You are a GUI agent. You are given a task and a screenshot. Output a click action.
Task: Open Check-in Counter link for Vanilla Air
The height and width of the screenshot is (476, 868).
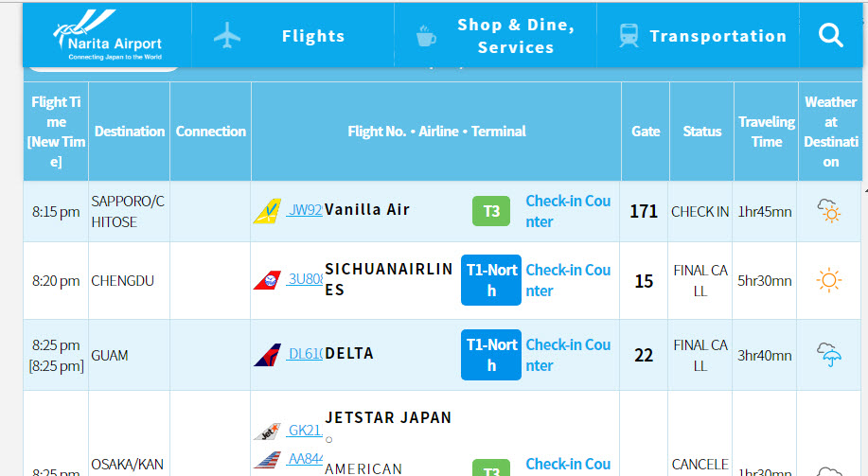[x=568, y=211]
